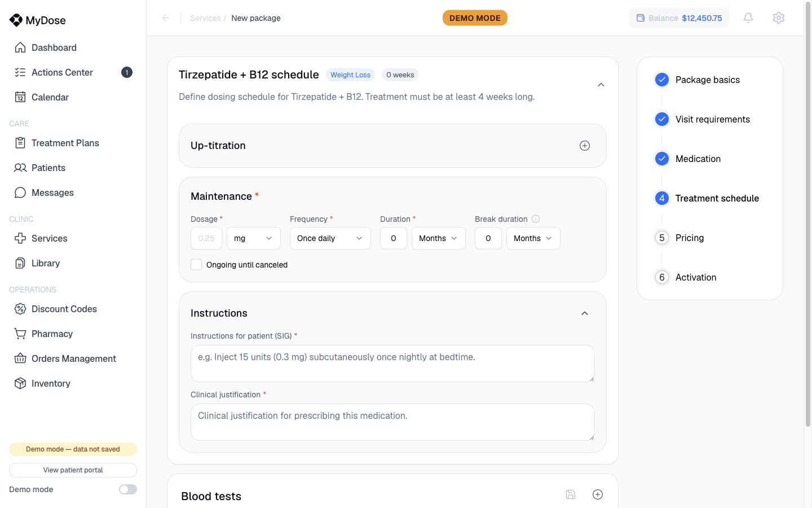Open Actions Center checklist icon
The width and height of the screenshot is (812, 508).
(x=20, y=72)
